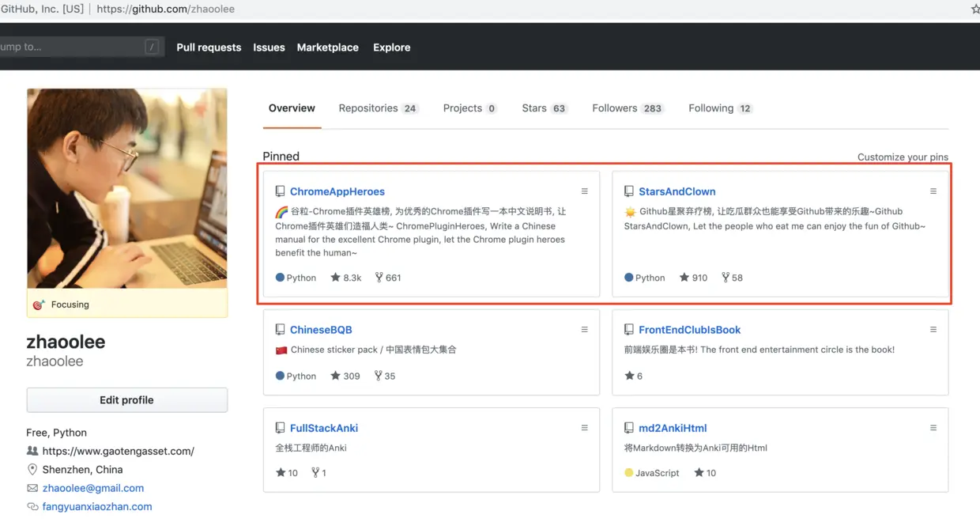This screenshot has height=522, width=980.
Task: Click the JavaScript language dot on md2AnkiHtml
Action: coord(629,473)
